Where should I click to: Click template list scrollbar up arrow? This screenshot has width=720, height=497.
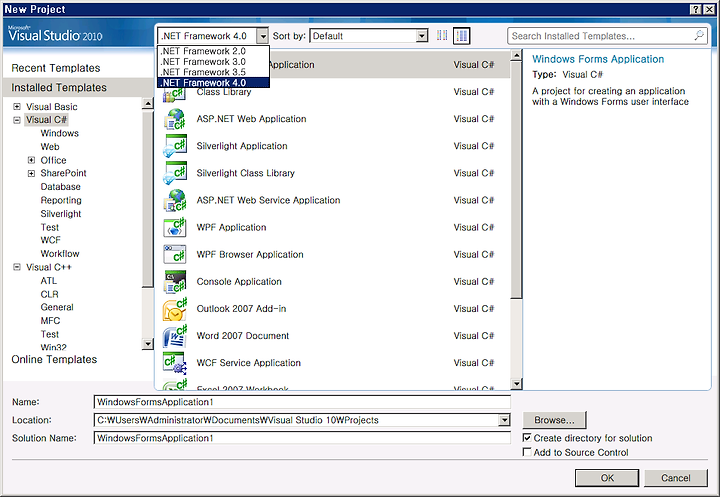click(517, 56)
